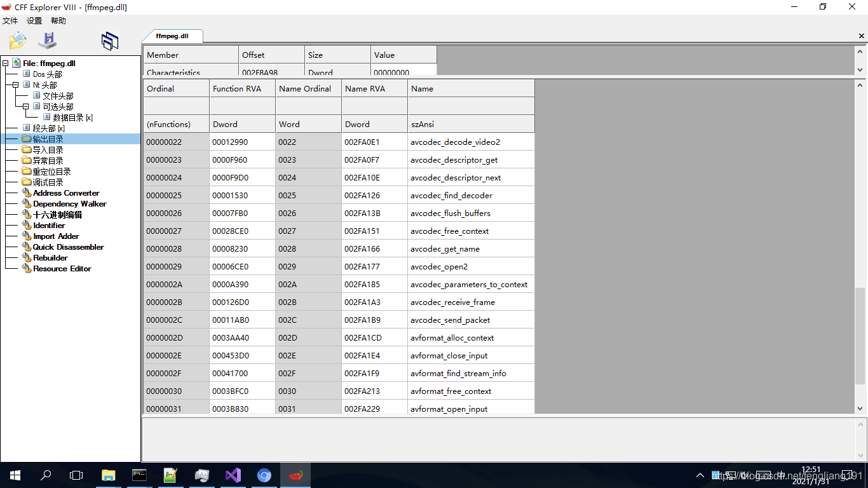This screenshot has height=488, width=868.
Task: Click the Value column header
Action: click(403, 55)
